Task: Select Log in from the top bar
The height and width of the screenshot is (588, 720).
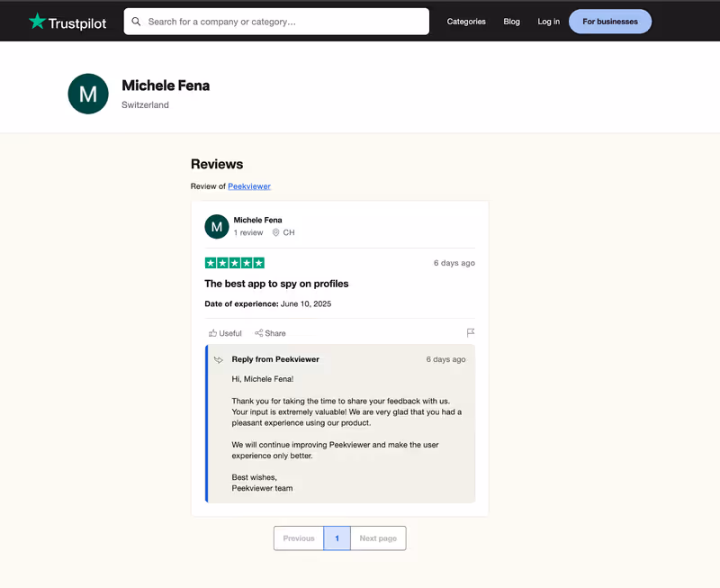Action: [x=548, y=21]
